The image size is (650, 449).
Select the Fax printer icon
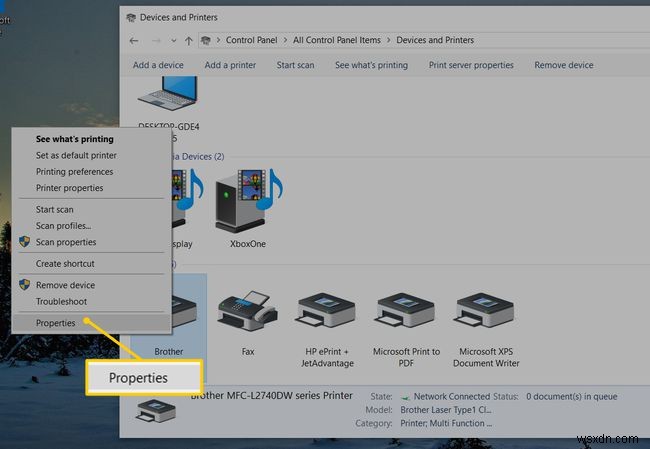pos(248,311)
